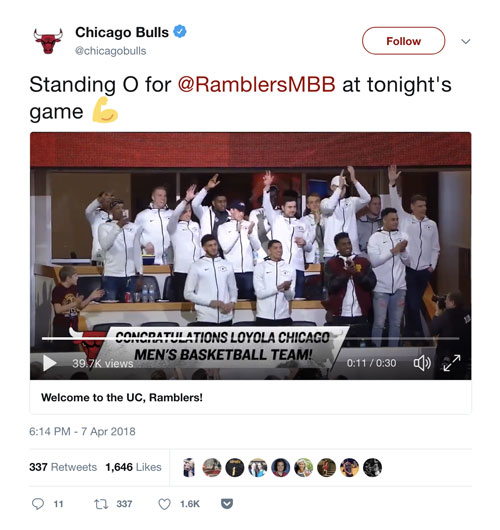View the 337 Retweets list
Viewport: 500px width, 530px height.
pyautogui.click(x=63, y=467)
